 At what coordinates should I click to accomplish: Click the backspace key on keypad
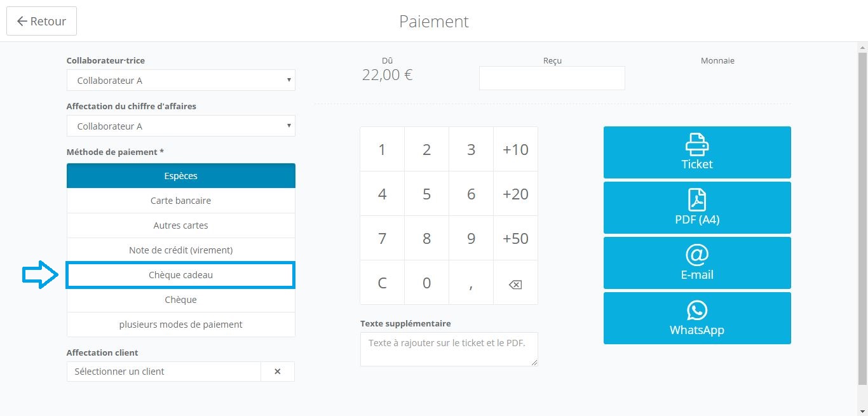[x=515, y=283]
